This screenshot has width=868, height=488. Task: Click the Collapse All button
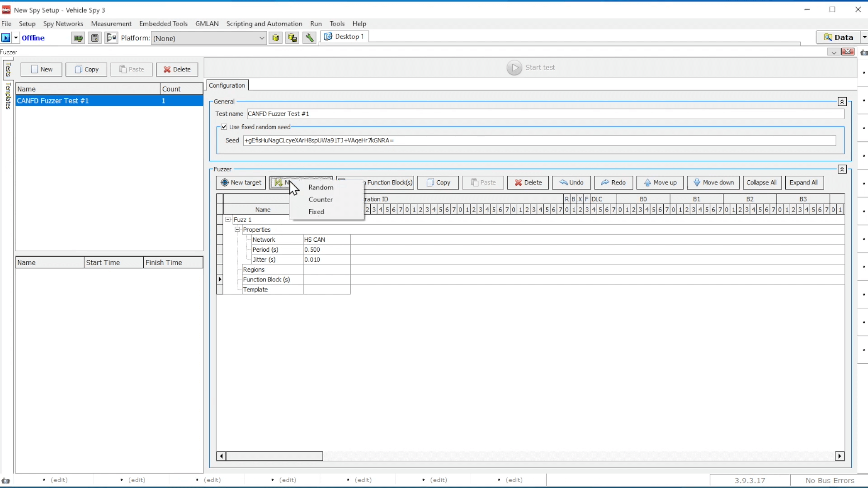click(761, 183)
